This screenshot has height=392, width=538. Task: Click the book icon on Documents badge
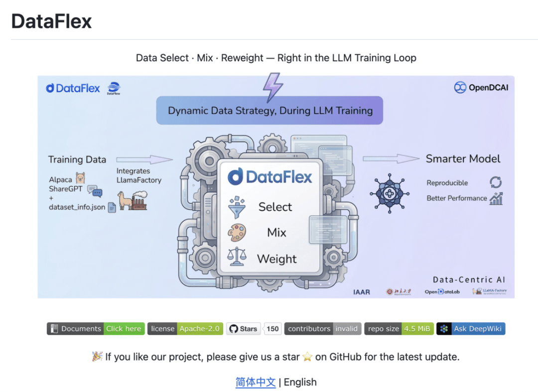[x=55, y=329]
